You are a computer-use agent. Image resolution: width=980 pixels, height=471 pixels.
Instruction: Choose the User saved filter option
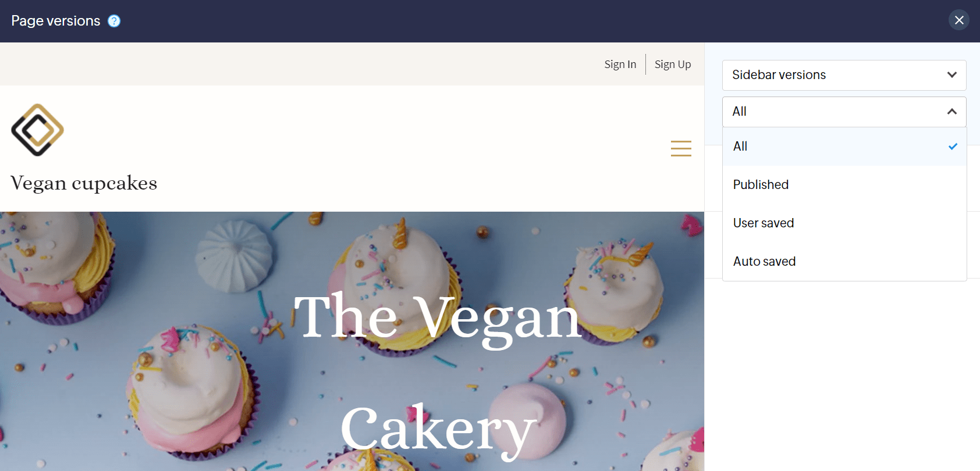844,223
